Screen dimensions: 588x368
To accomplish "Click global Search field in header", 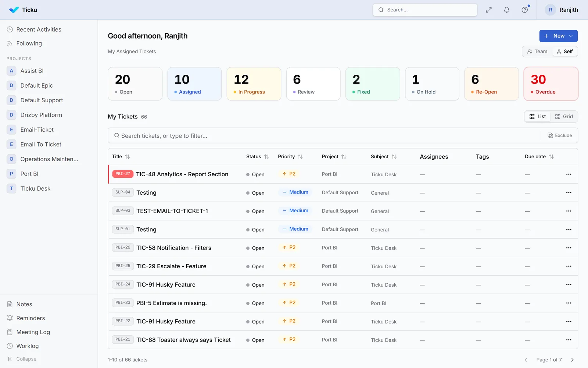I will [x=425, y=10].
